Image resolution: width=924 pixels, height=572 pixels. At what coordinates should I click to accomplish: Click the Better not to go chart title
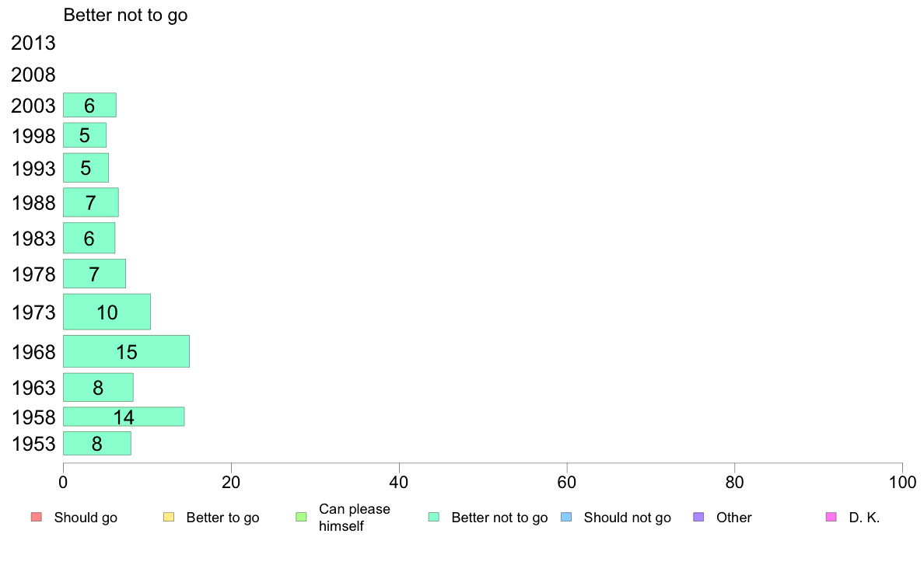[125, 15]
